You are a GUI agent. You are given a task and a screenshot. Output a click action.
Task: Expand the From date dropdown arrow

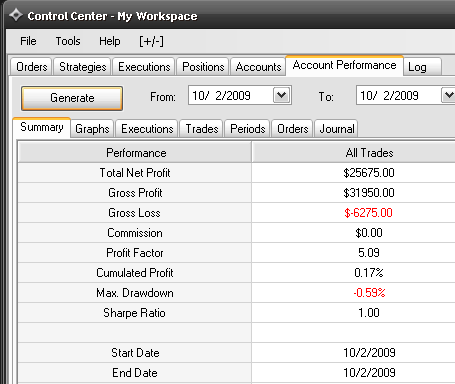coord(282,95)
